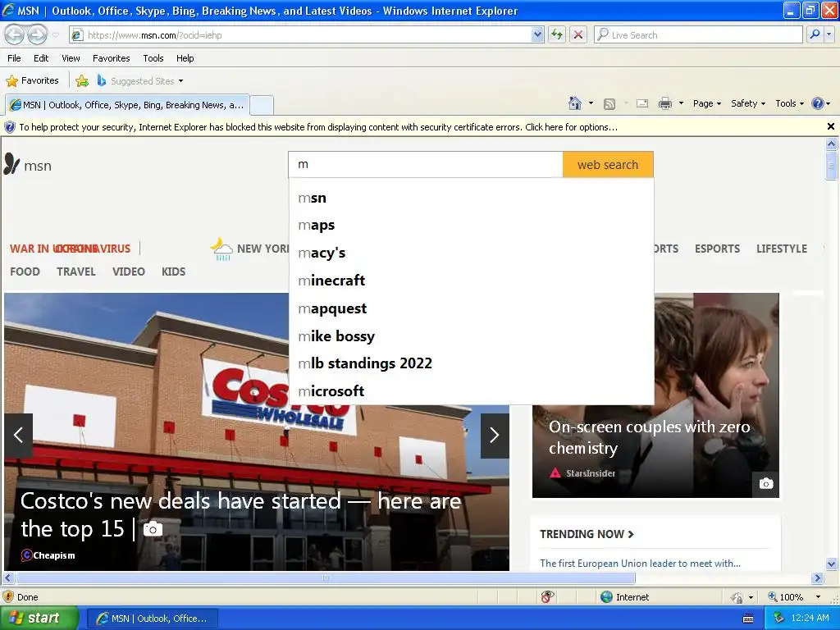Open the Costco deals headline story
The image size is (840, 630).
240,514
